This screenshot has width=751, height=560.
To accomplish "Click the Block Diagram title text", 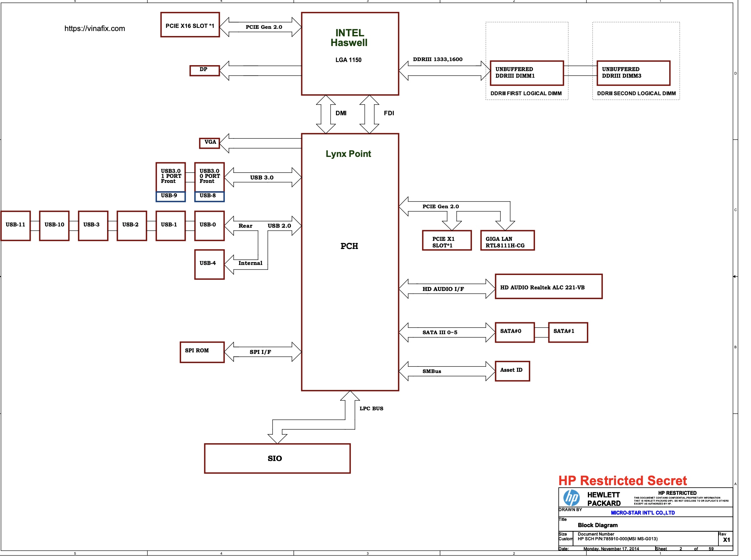I will point(598,525).
